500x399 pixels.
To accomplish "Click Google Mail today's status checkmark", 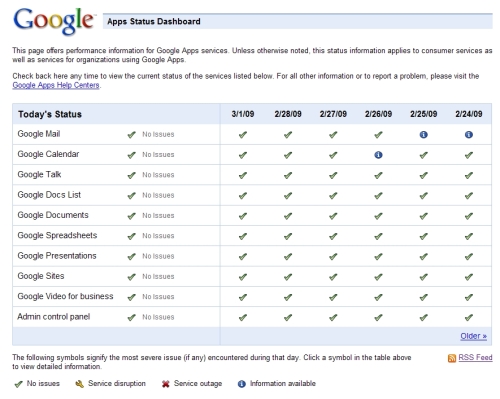I will pos(132,135).
